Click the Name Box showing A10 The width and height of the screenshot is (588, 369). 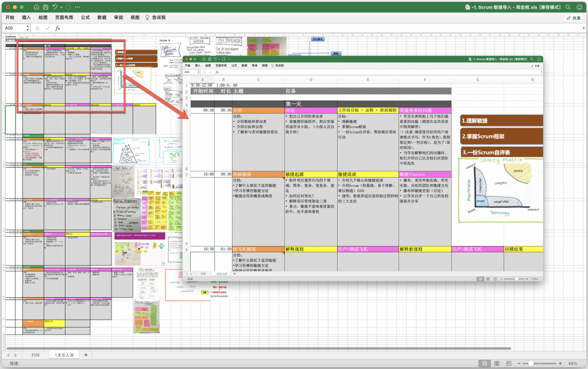point(13,28)
